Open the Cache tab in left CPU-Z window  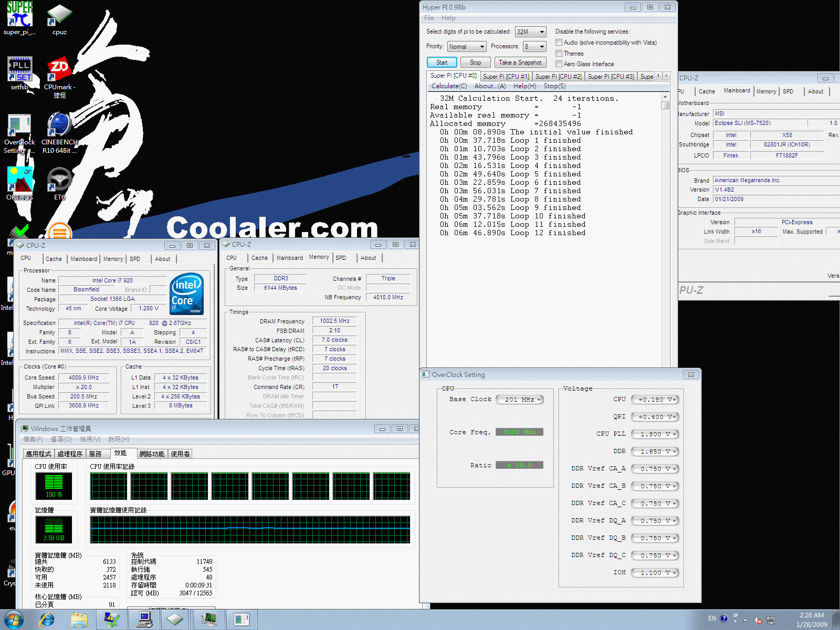(x=54, y=259)
